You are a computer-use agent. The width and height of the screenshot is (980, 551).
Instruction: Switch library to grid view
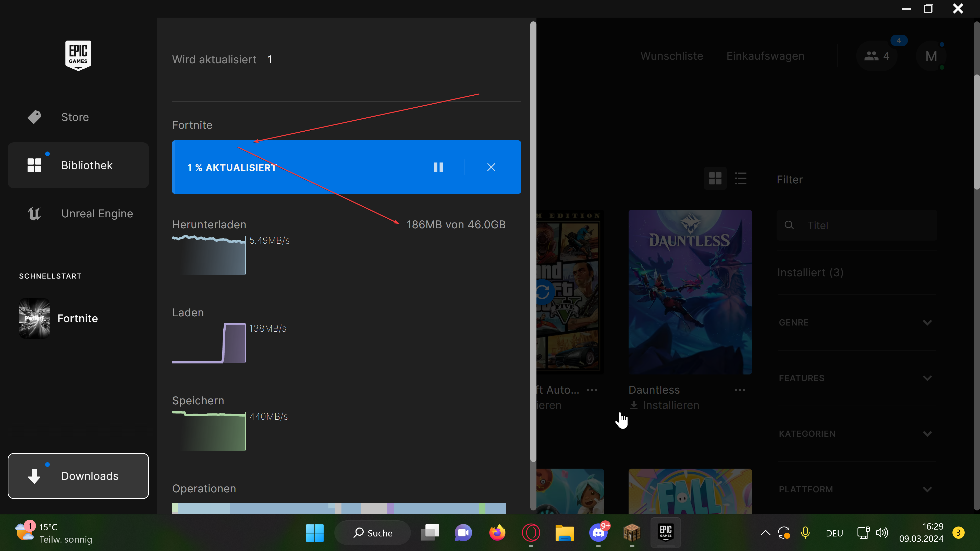point(715,178)
